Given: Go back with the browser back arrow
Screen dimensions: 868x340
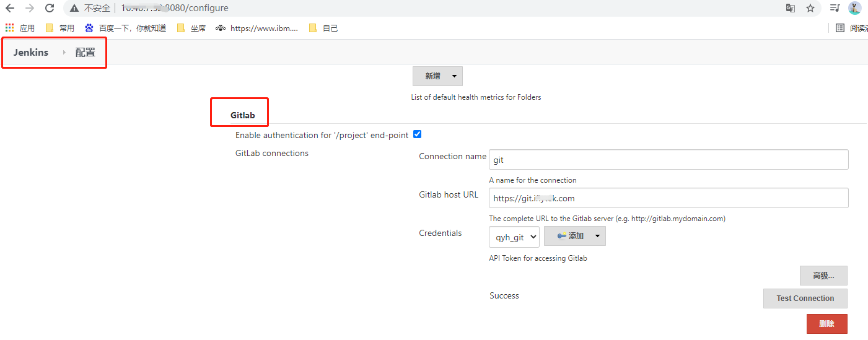Looking at the screenshot, I should 10,9.
